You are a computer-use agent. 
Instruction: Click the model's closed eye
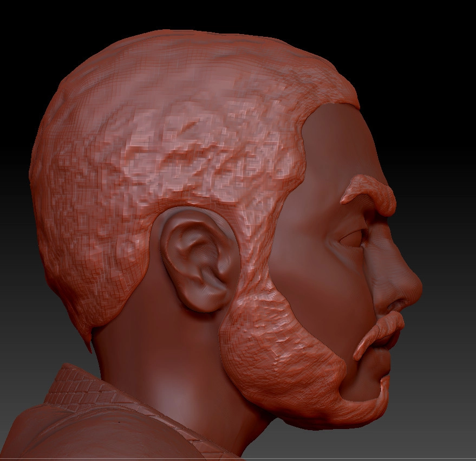point(353,238)
